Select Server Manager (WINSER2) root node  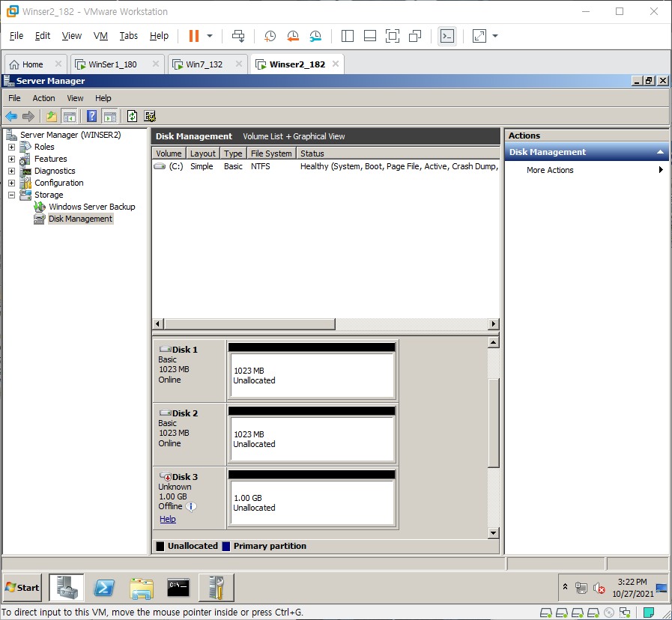coord(70,135)
